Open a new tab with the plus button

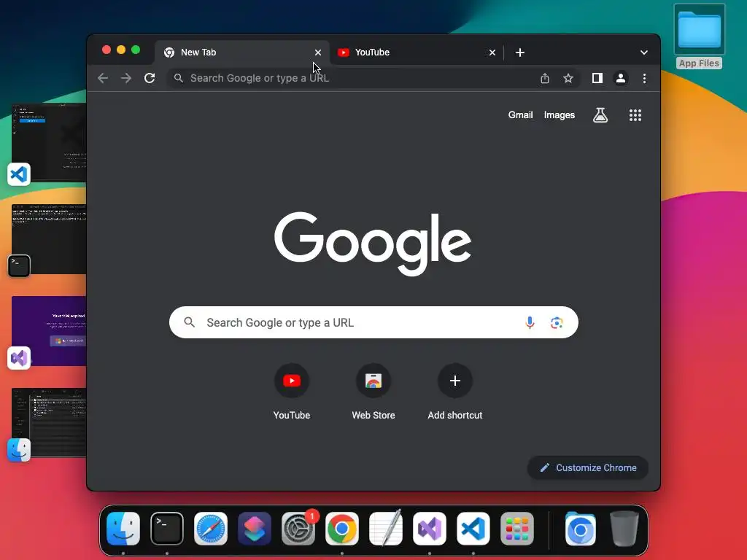coord(520,52)
